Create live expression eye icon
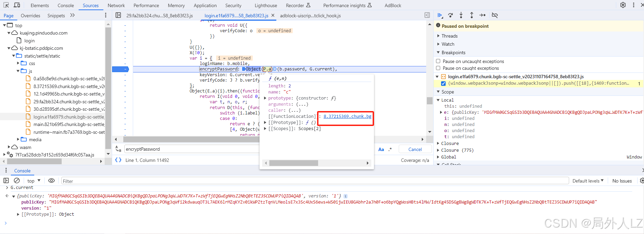The image size is (644, 234). click(x=51, y=181)
